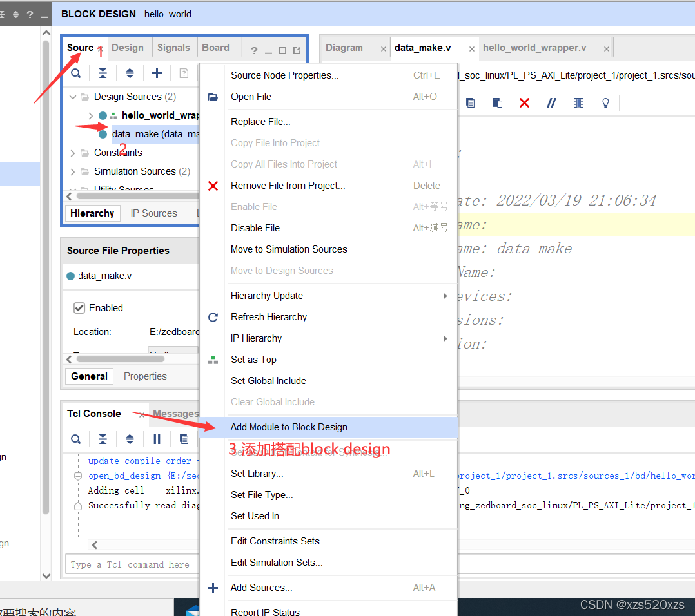Select Set File Type entry
Image resolution: width=695 pixels, height=616 pixels.
(328, 495)
